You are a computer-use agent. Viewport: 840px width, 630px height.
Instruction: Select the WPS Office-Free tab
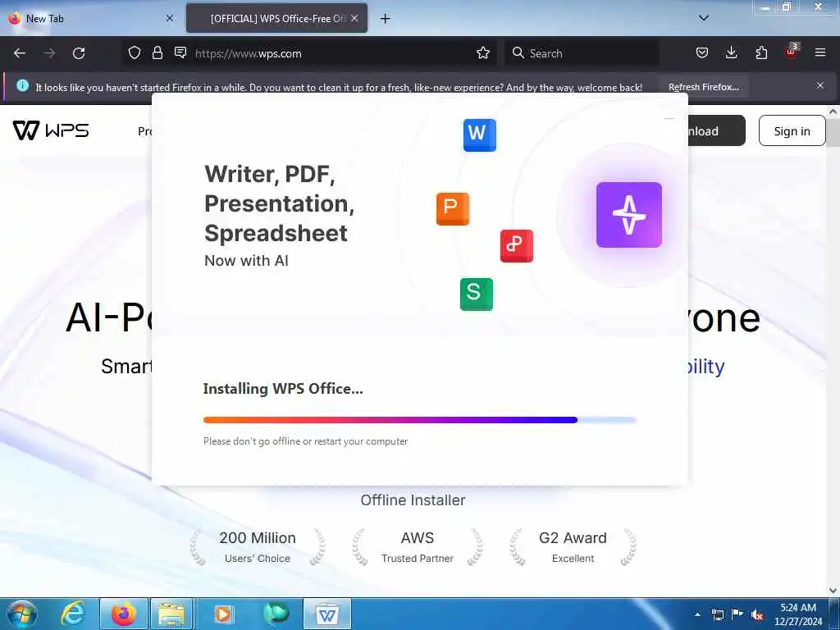click(277, 19)
